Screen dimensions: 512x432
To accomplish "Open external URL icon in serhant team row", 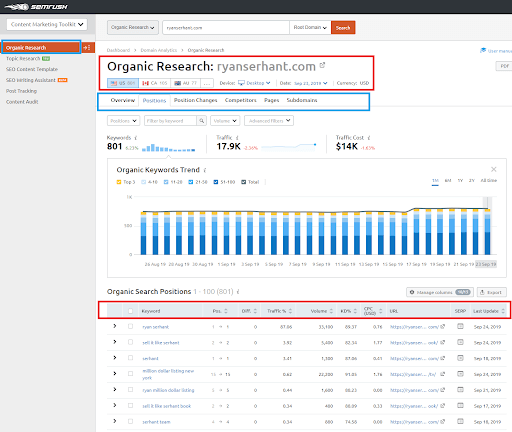I will point(443,422).
